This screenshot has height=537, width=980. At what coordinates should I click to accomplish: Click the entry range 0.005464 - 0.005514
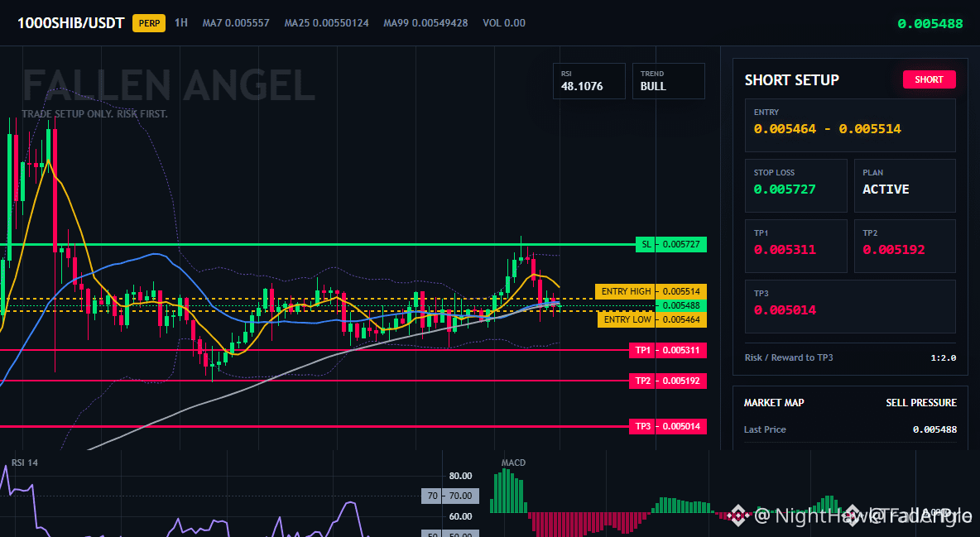pos(827,129)
